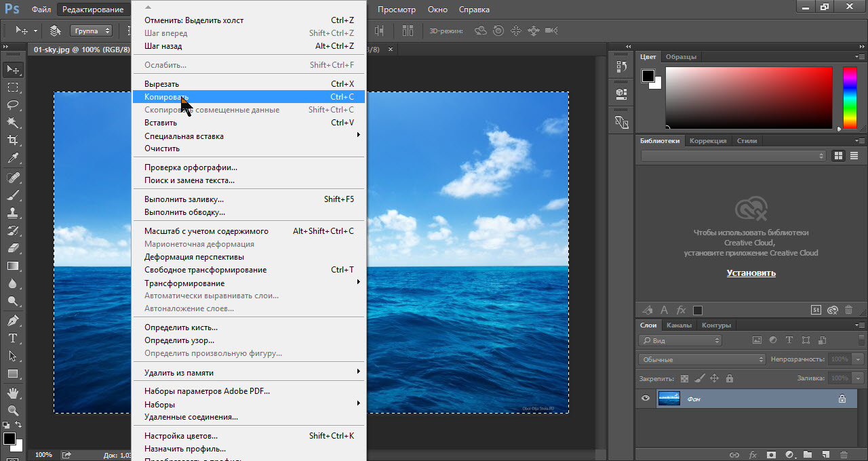
Task: Click the History panel icon
Action: pyautogui.click(x=621, y=66)
